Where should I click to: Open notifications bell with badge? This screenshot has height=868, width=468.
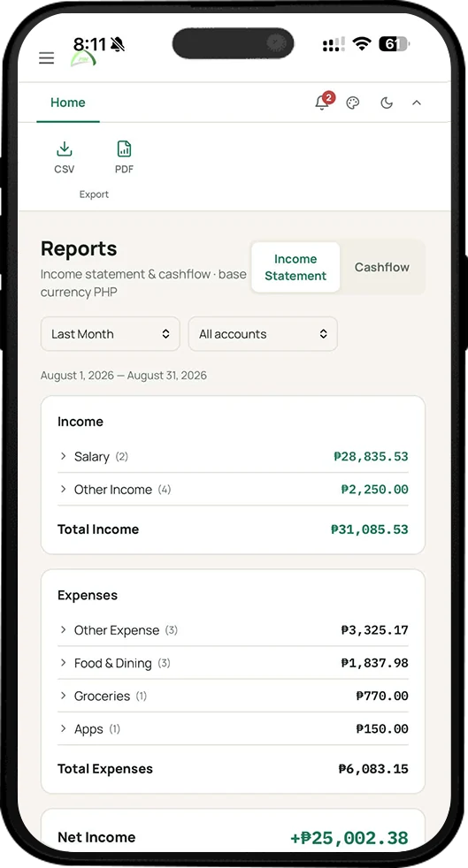pyautogui.click(x=323, y=102)
